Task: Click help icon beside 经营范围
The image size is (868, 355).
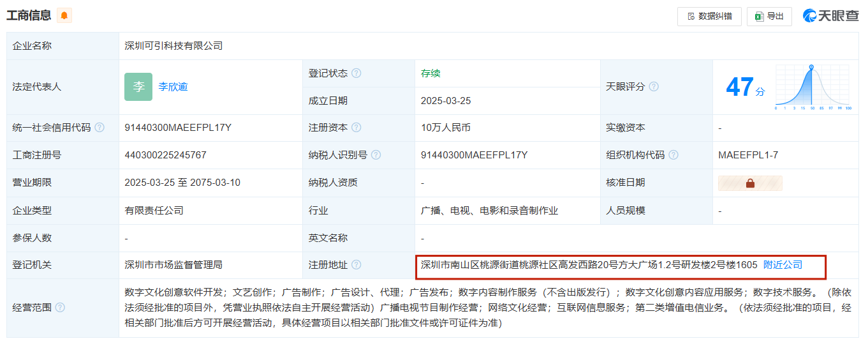Action: (x=60, y=308)
